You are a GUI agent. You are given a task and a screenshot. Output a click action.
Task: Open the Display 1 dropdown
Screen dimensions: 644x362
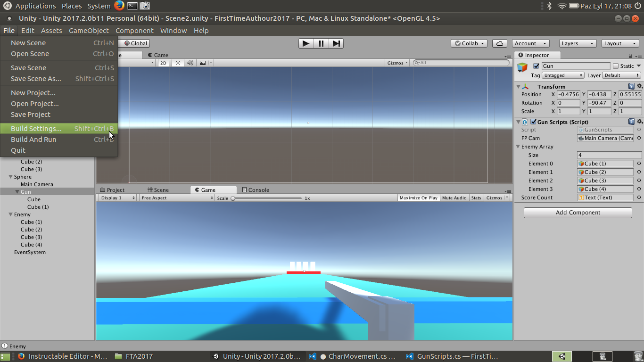(x=118, y=198)
